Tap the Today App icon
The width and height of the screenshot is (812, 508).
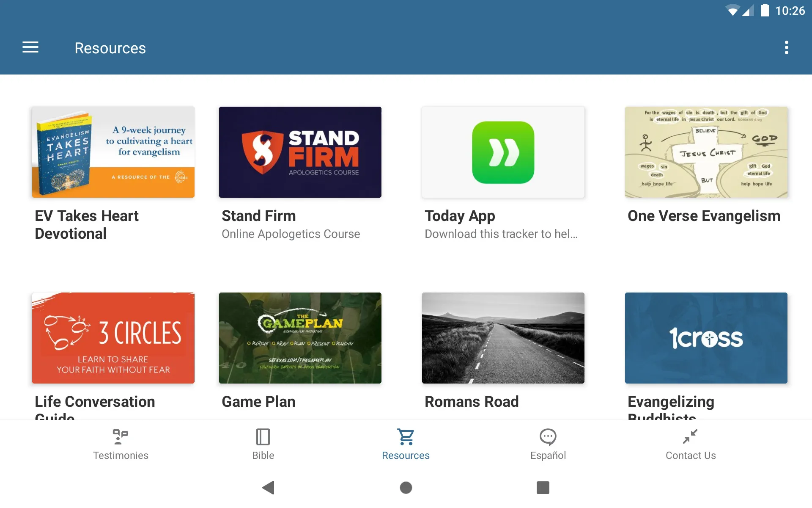click(503, 152)
